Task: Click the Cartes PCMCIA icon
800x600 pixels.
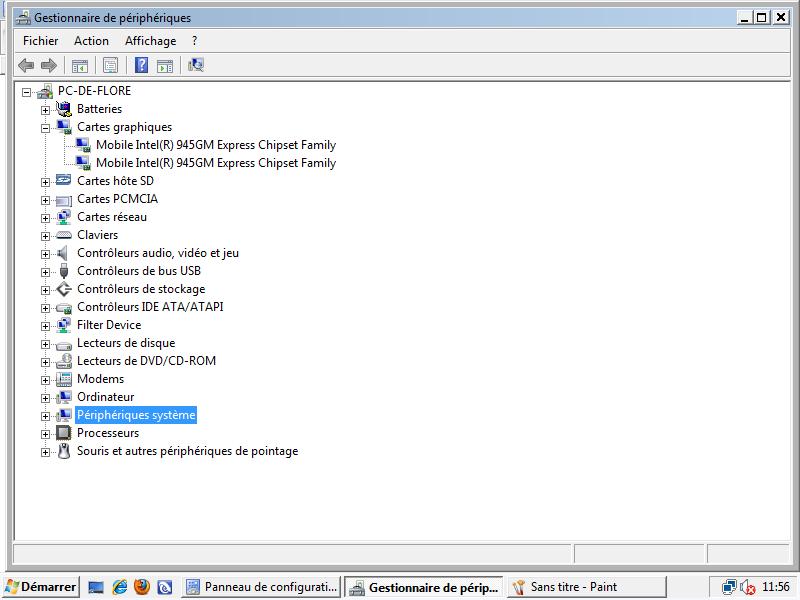Action: [x=64, y=199]
